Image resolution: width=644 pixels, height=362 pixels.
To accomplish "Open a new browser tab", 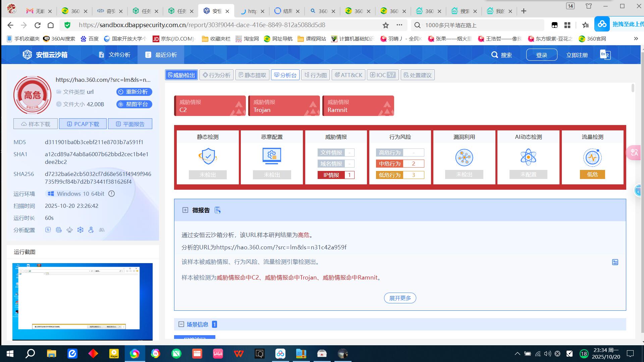I will 524,11.
